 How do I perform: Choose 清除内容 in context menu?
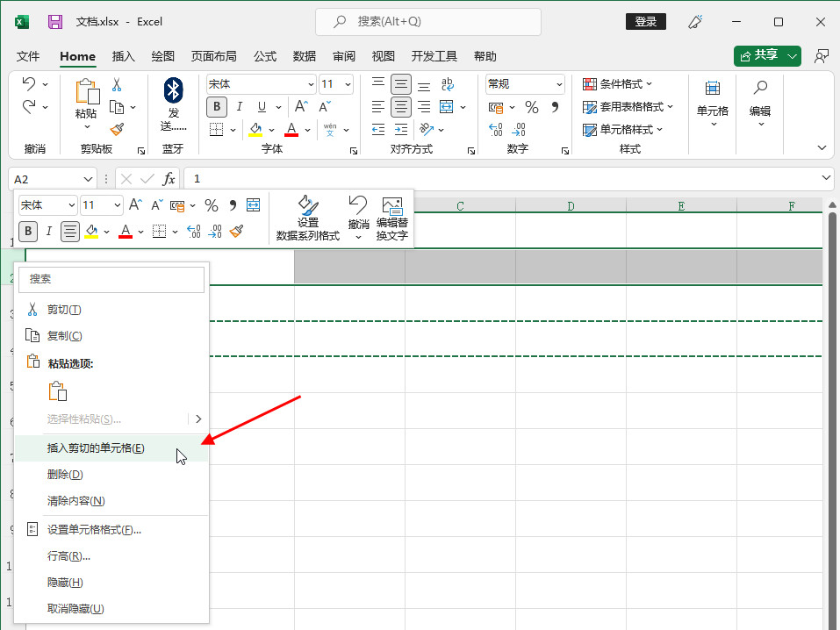(111, 501)
